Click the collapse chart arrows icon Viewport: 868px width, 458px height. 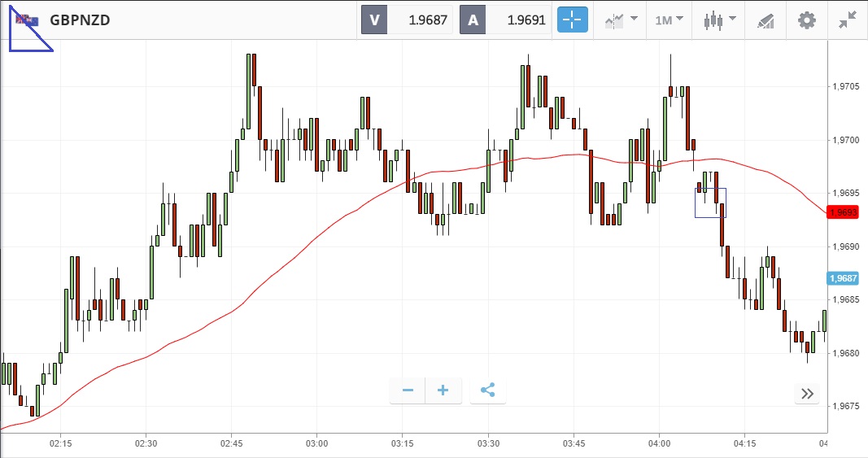coord(848,20)
